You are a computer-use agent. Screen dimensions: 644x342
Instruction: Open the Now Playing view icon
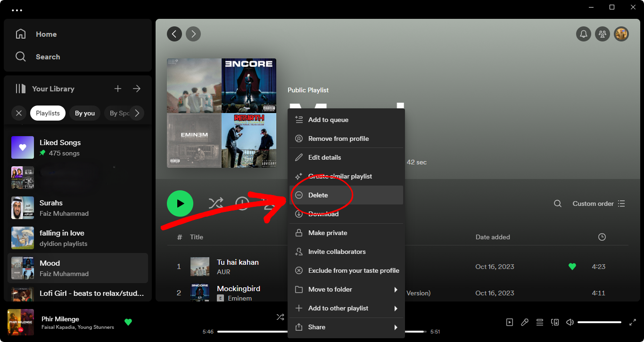click(510, 322)
